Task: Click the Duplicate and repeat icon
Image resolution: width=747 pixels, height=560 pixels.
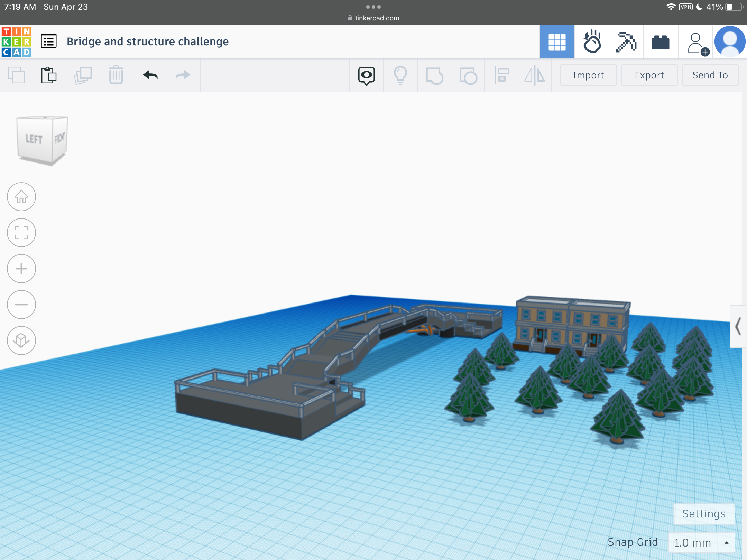Action: (83, 75)
